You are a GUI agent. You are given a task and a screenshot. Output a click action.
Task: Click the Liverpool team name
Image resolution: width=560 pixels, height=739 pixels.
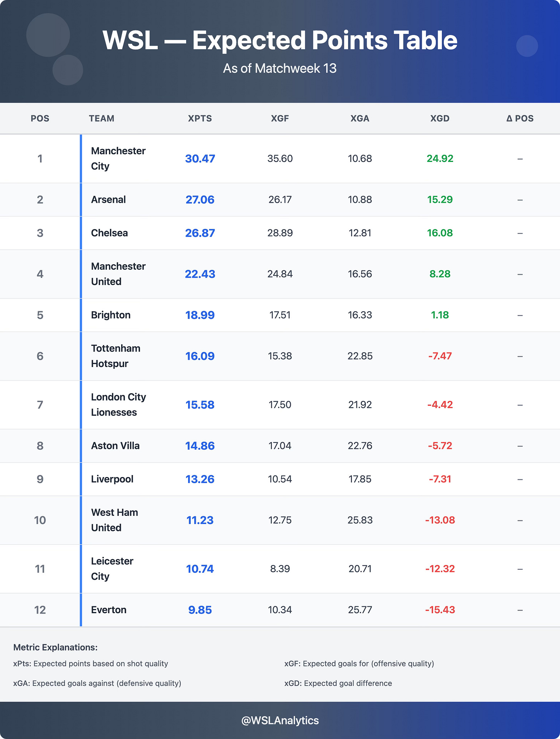112,479
